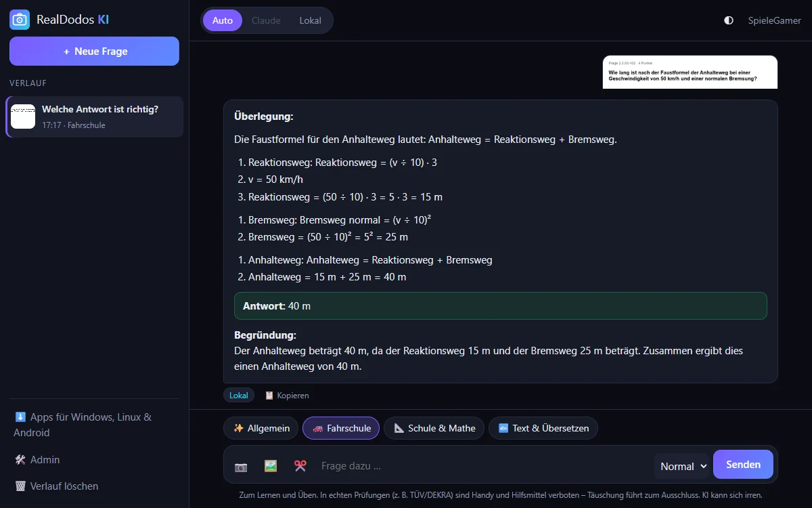Screen dimensions: 812x508
Task: Click the scissors screenshot snip icon
Action: tap(300, 466)
